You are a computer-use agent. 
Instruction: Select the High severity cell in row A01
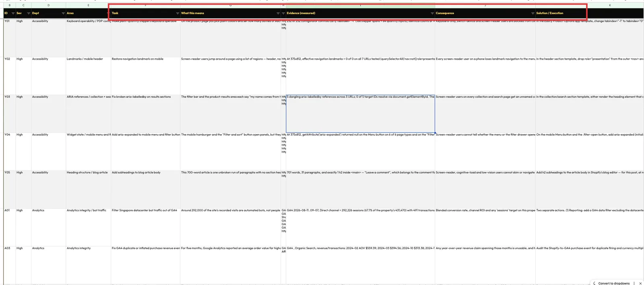click(x=23, y=227)
